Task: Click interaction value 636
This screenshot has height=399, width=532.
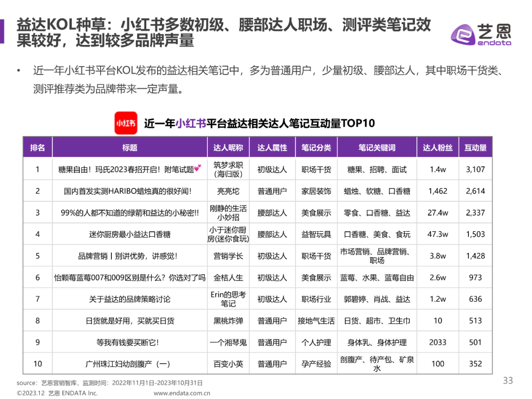Action: point(475,299)
